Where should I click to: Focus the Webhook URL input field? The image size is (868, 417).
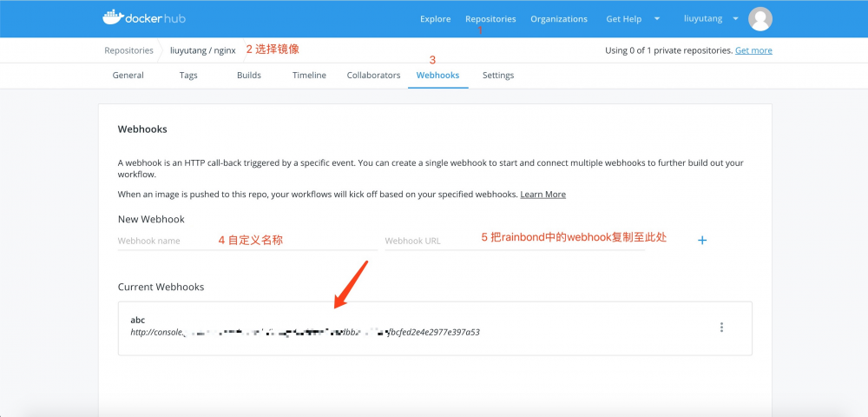[x=515, y=241]
